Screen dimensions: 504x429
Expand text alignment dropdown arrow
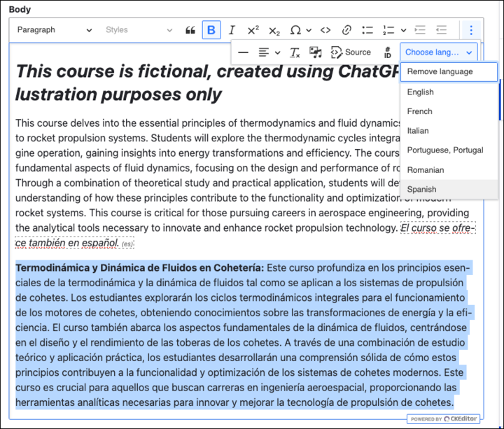click(x=278, y=52)
